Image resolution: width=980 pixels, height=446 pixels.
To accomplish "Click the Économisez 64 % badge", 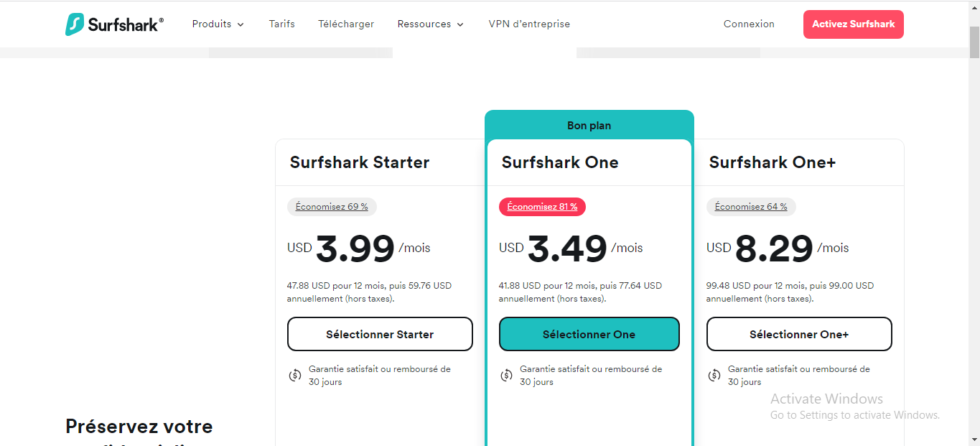I will click(x=751, y=207).
